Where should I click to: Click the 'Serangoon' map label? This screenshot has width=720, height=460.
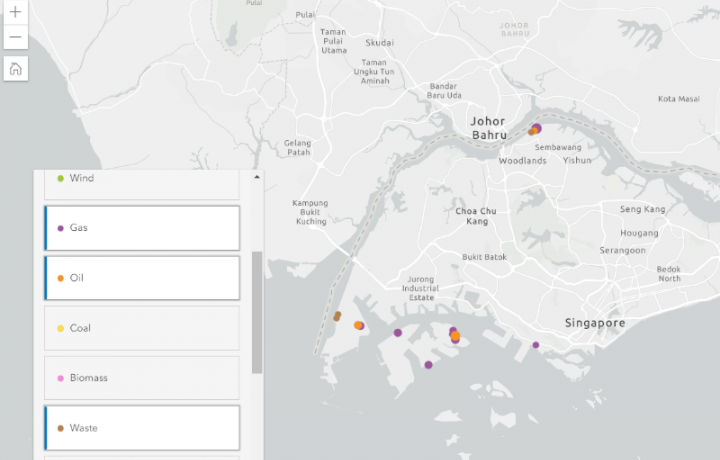tap(623, 250)
